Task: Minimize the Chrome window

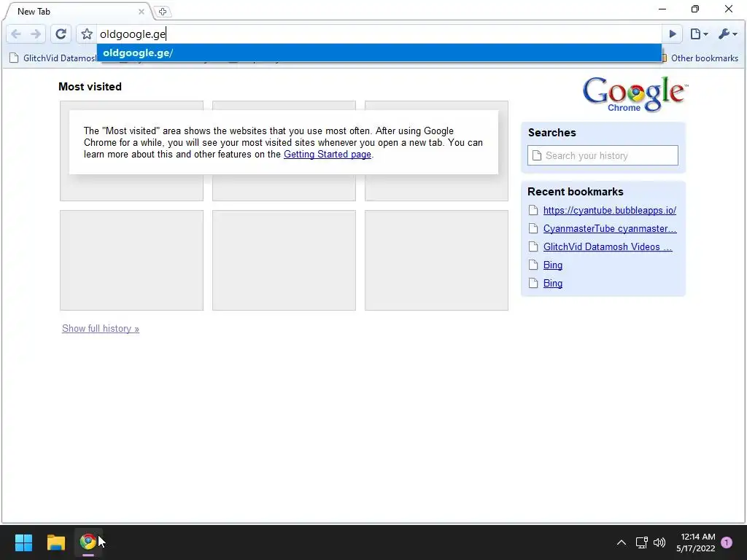Action: (662, 9)
